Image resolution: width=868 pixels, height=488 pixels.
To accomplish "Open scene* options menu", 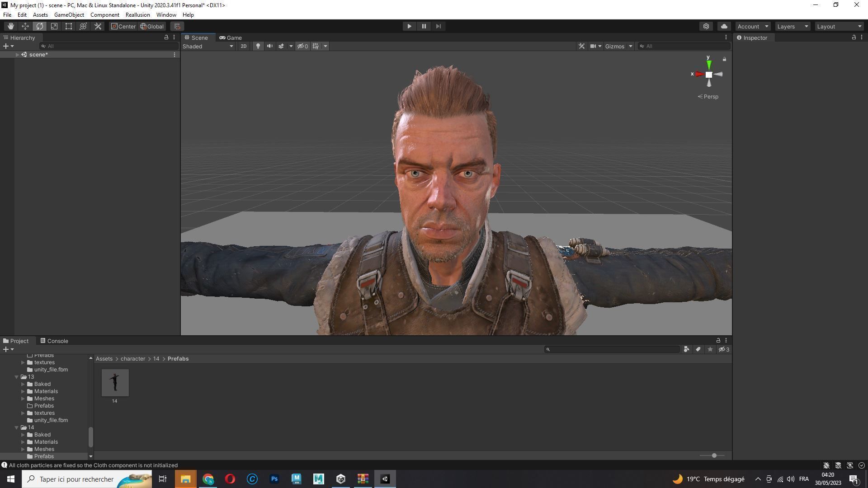I will click(175, 55).
